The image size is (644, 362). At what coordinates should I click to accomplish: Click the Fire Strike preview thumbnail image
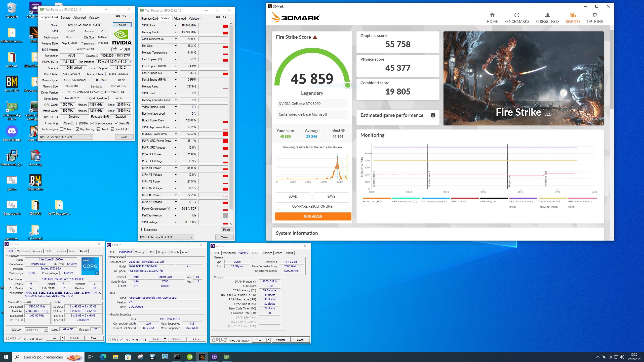point(523,78)
